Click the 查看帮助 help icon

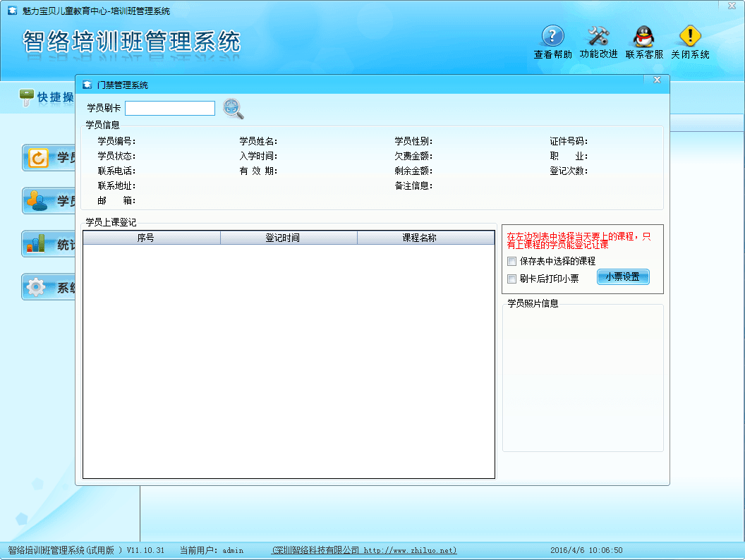click(x=552, y=37)
